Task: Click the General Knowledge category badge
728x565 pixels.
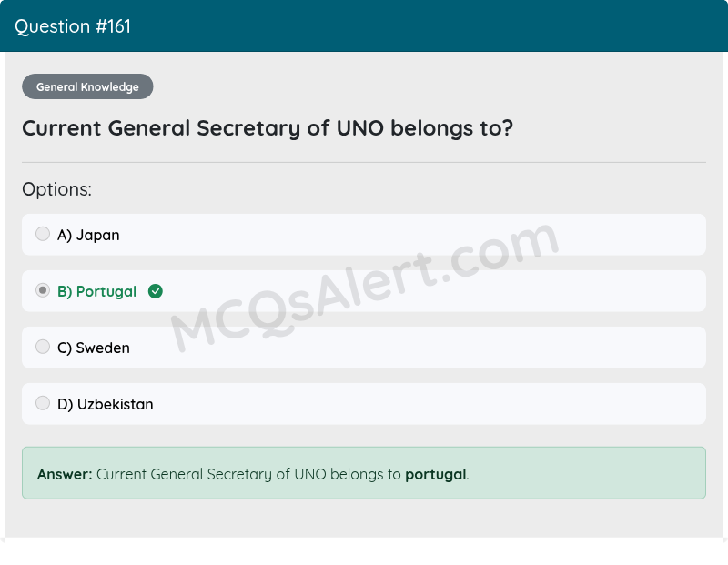Action: (87, 86)
